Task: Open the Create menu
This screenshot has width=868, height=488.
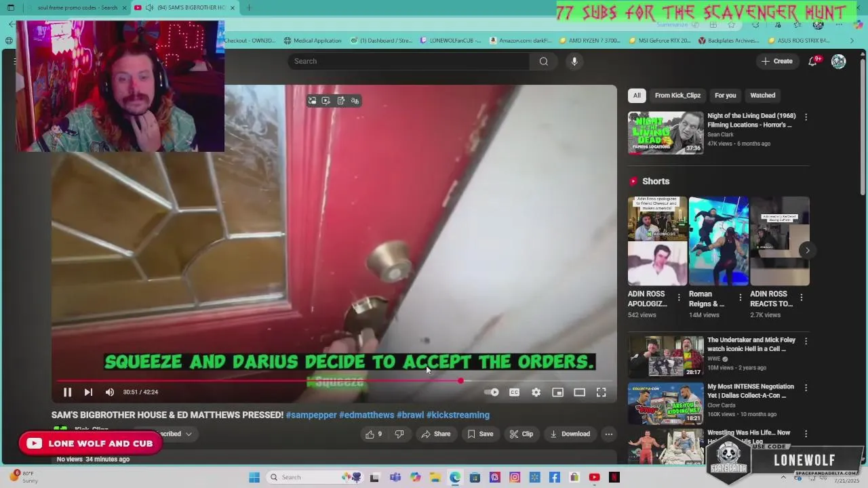Action: click(x=777, y=61)
